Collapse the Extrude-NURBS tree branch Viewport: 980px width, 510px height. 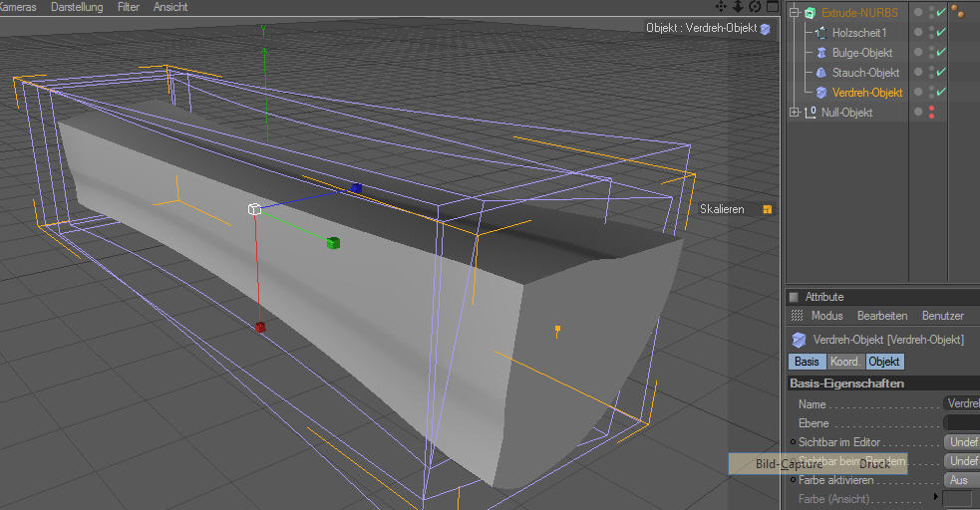tap(795, 13)
